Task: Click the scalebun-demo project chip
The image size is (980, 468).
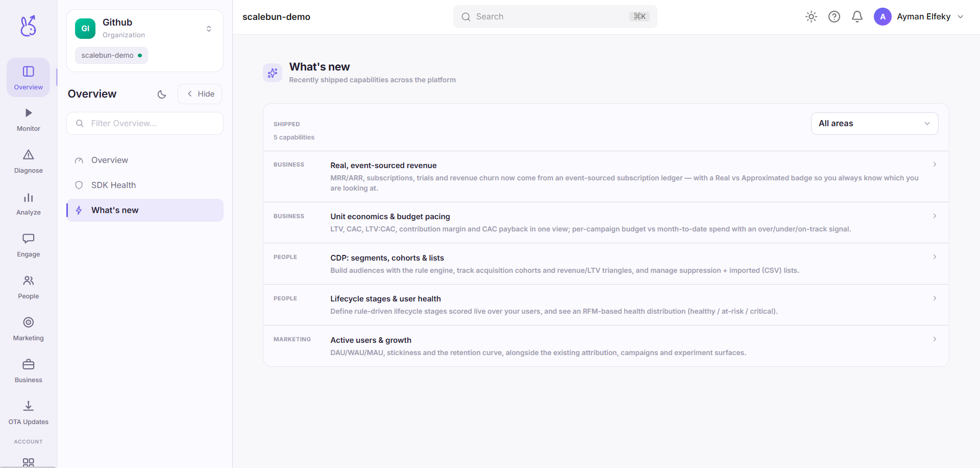Action: [111, 56]
